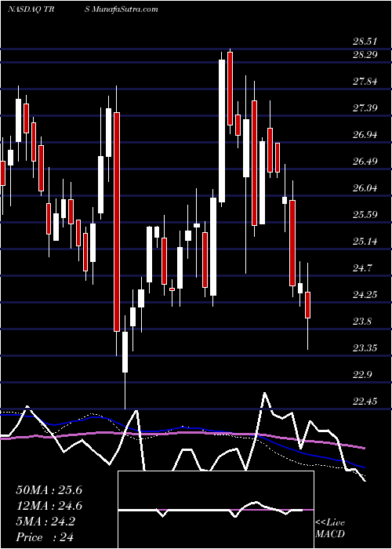Click the <<Live MACD label
The width and height of the screenshot is (392, 549).
330,529
